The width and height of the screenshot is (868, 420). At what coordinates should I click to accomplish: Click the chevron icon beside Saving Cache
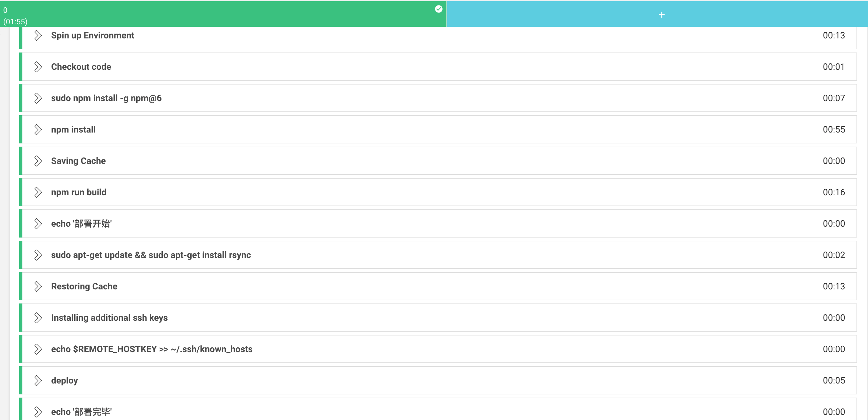(38, 161)
